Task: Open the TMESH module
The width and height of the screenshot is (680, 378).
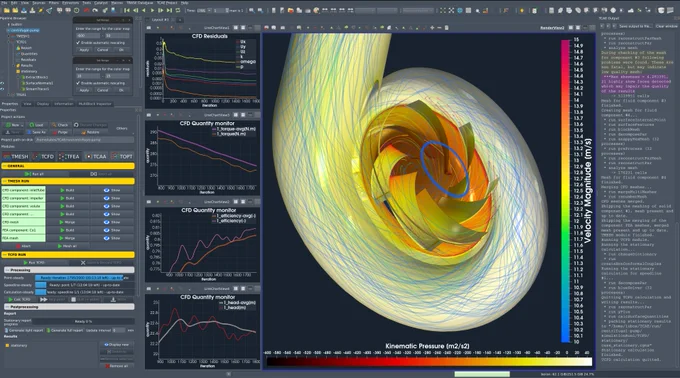Action: 16,156
